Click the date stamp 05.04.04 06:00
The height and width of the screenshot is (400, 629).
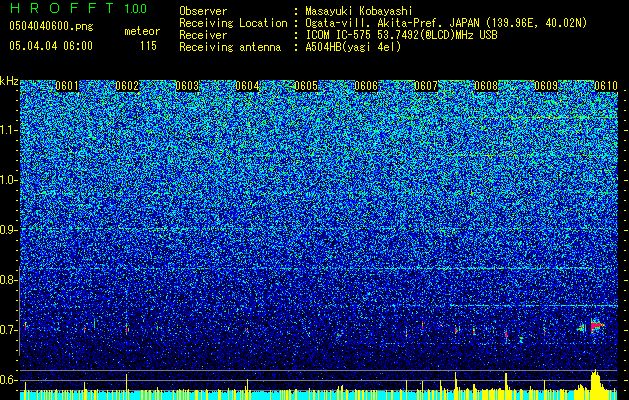coord(51,46)
